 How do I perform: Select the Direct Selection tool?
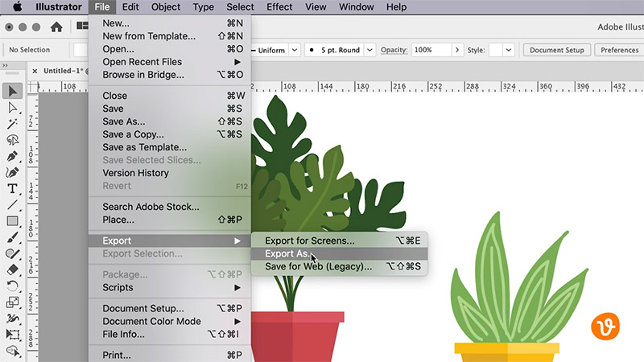(12, 108)
